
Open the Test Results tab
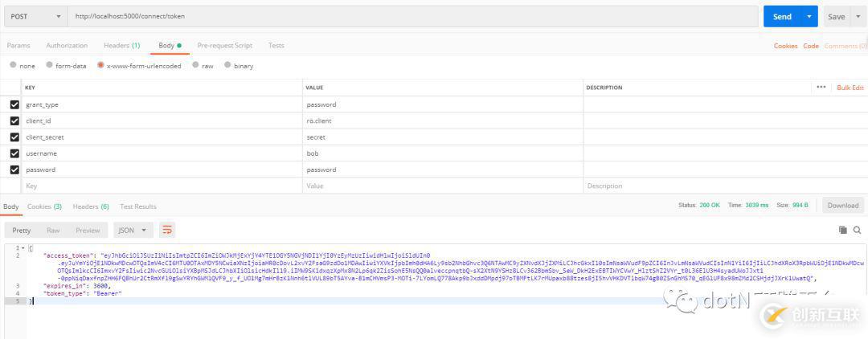pos(138,206)
